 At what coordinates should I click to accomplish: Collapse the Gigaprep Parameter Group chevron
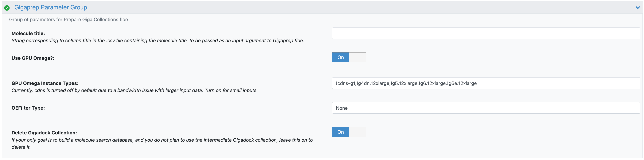pyautogui.click(x=637, y=7)
